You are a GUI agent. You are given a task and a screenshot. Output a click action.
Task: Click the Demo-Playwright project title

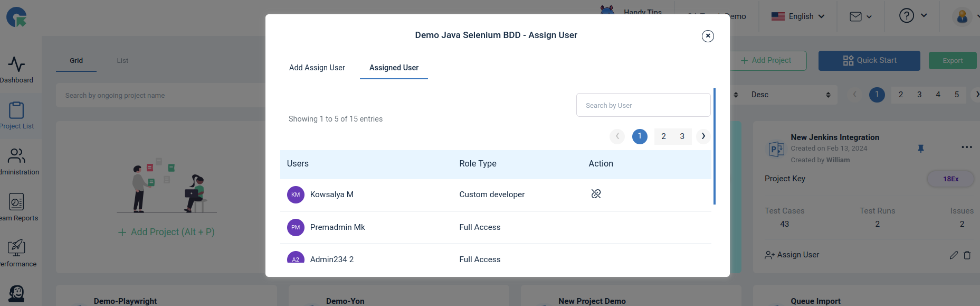[125, 301]
